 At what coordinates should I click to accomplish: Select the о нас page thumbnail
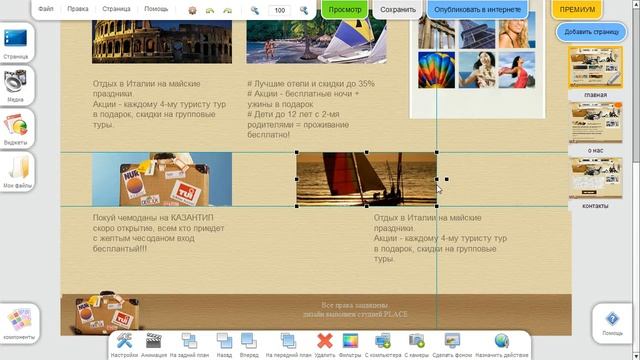(x=596, y=122)
